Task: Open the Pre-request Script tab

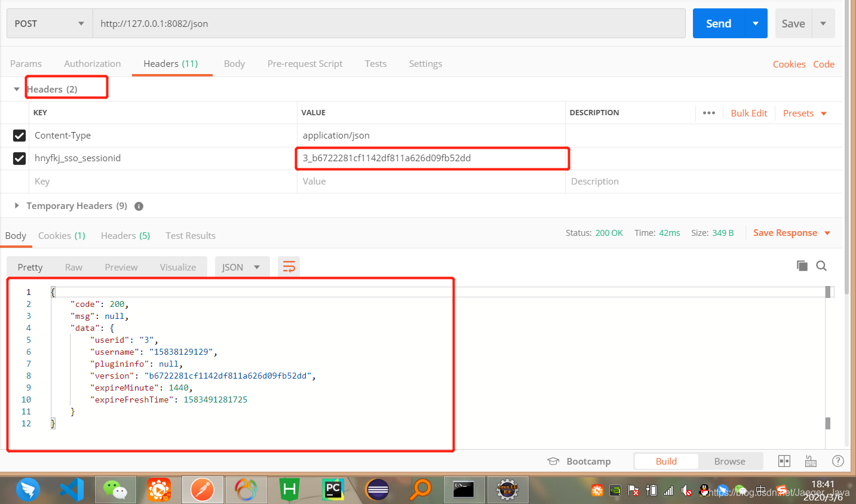Action: (x=305, y=63)
